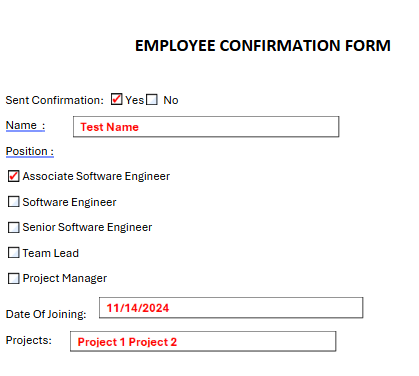Screen dimensions: 419x376
Task: Click the 'Associate Software Engineer' label text
Action: click(x=96, y=176)
